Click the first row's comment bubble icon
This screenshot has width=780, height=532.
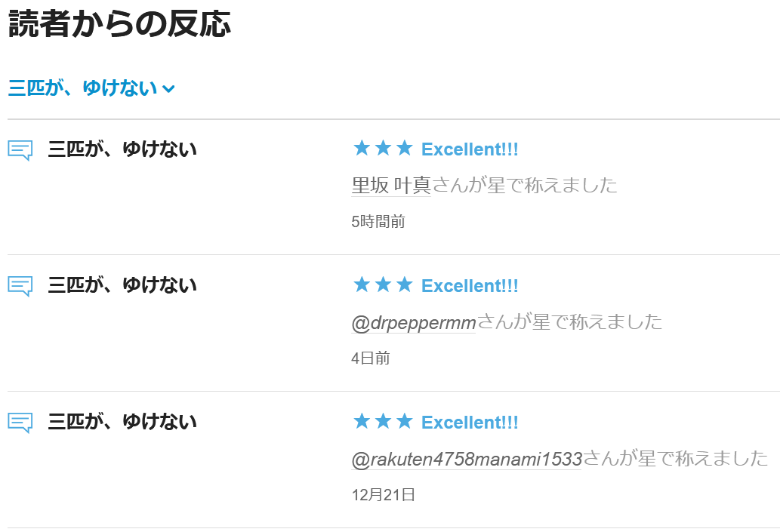20,150
